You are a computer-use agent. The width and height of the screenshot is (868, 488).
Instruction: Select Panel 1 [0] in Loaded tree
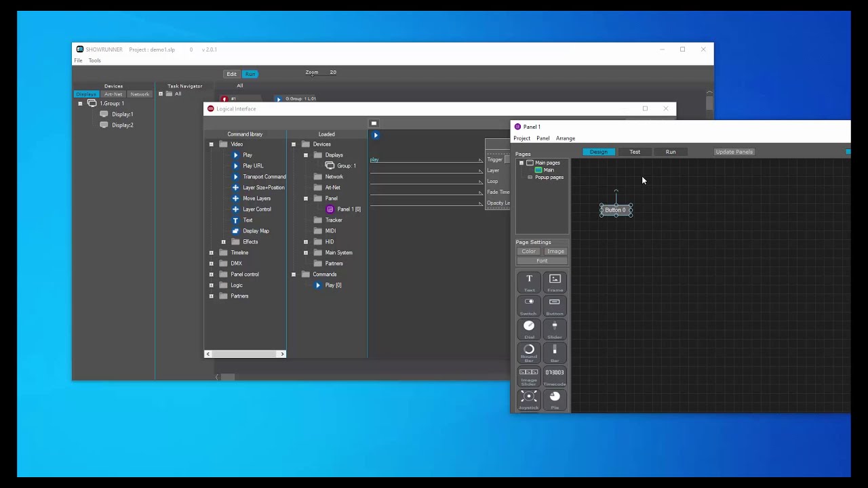(344, 209)
